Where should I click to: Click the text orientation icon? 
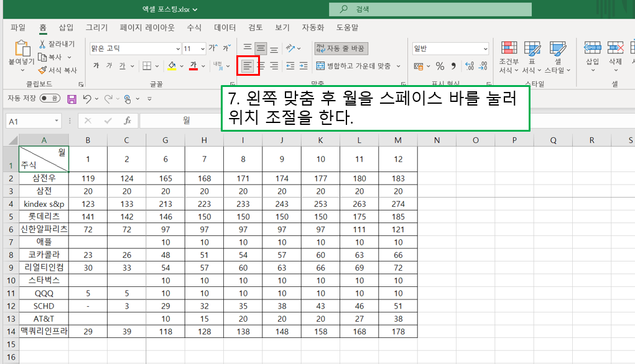(x=290, y=48)
